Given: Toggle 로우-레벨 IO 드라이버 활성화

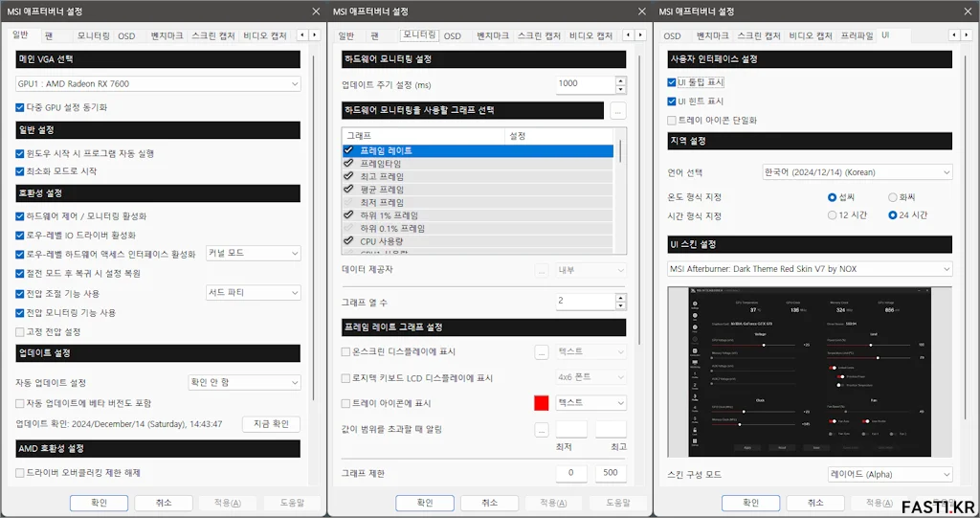Looking at the screenshot, I should point(20,236).
